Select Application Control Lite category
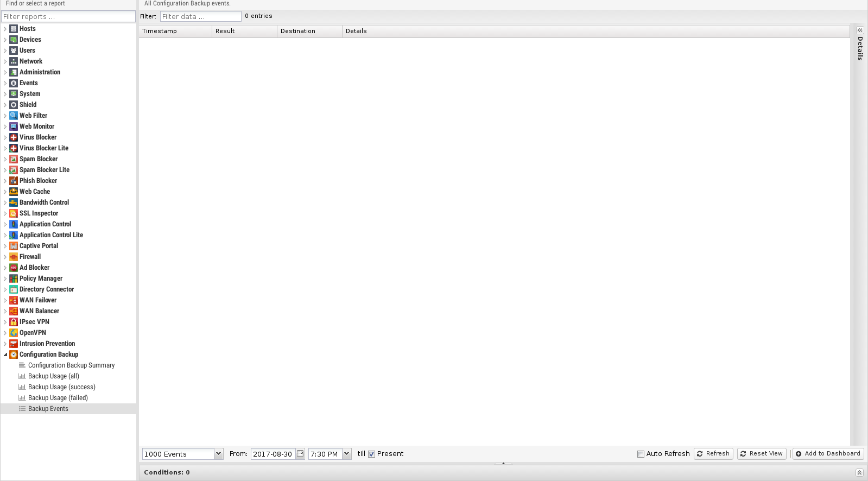 click(x=51, y=235)
